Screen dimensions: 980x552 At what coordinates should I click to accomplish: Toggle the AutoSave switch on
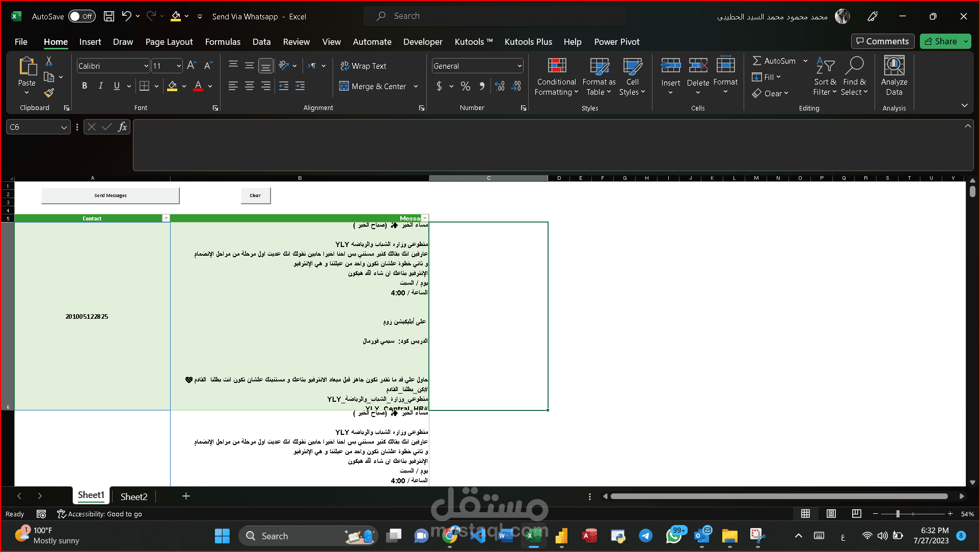click(x=81, y=16)
